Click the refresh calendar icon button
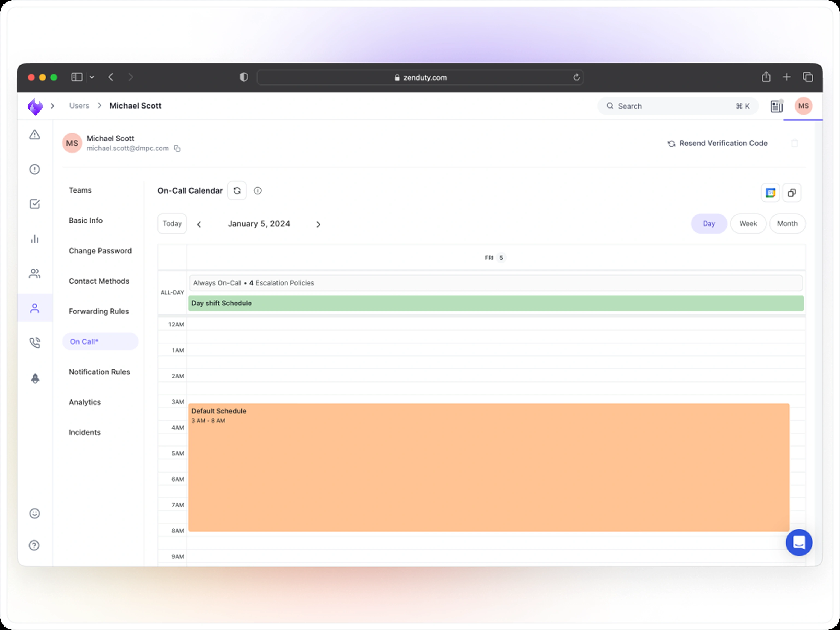This screenshot has width=840, height=630. pyautogui.click(x=237, y=191)
